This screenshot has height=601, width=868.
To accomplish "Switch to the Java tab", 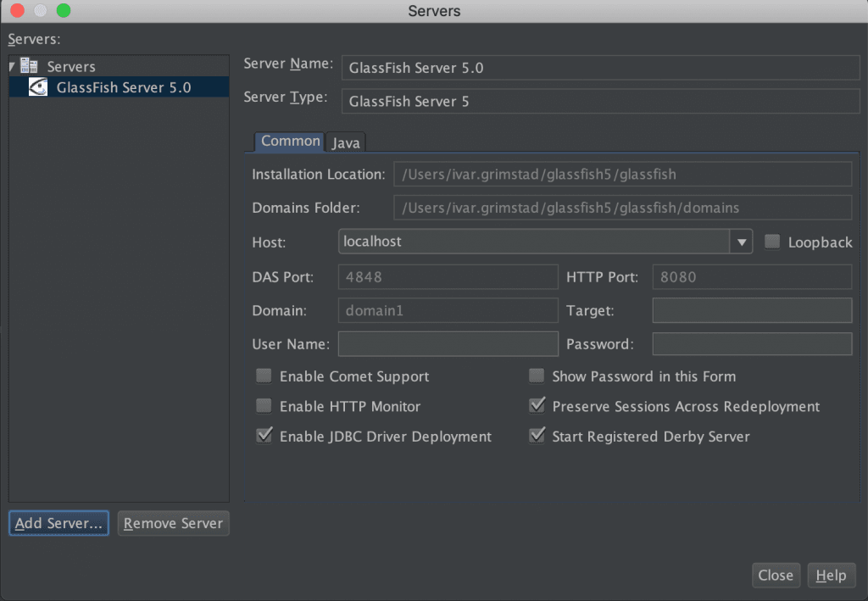I will pos(345,142).
